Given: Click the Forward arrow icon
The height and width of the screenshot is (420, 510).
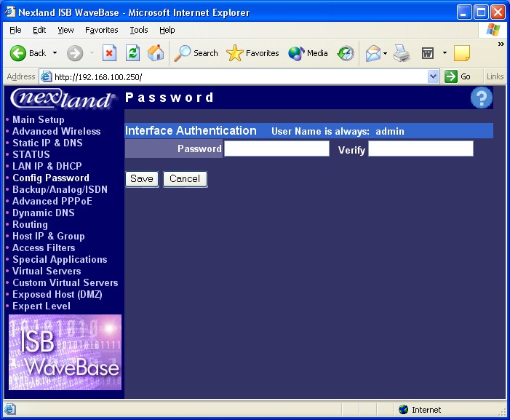Looking at the screenshot, I should 75,53.
